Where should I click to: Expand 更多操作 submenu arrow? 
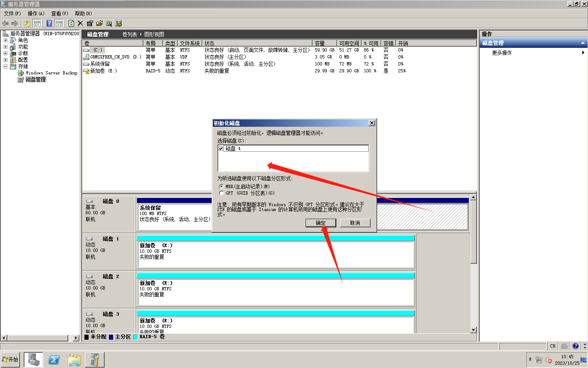583,53
